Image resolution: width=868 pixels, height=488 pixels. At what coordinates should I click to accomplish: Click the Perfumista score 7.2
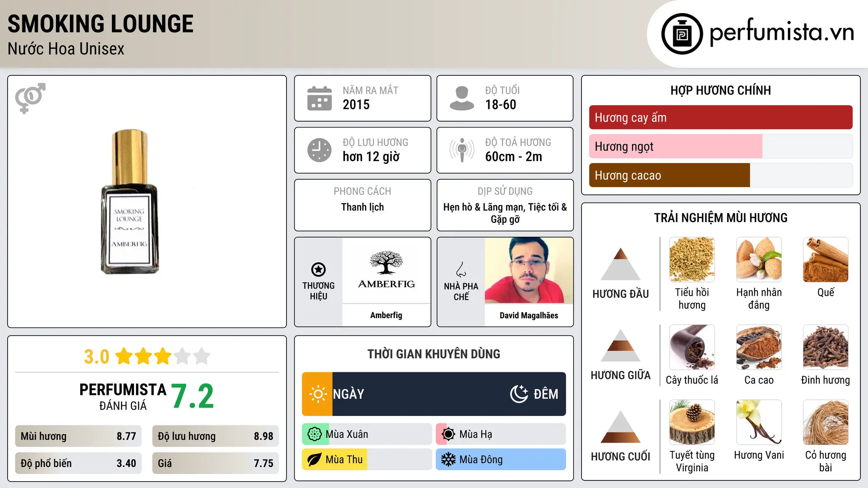click(x=193, y=396)
